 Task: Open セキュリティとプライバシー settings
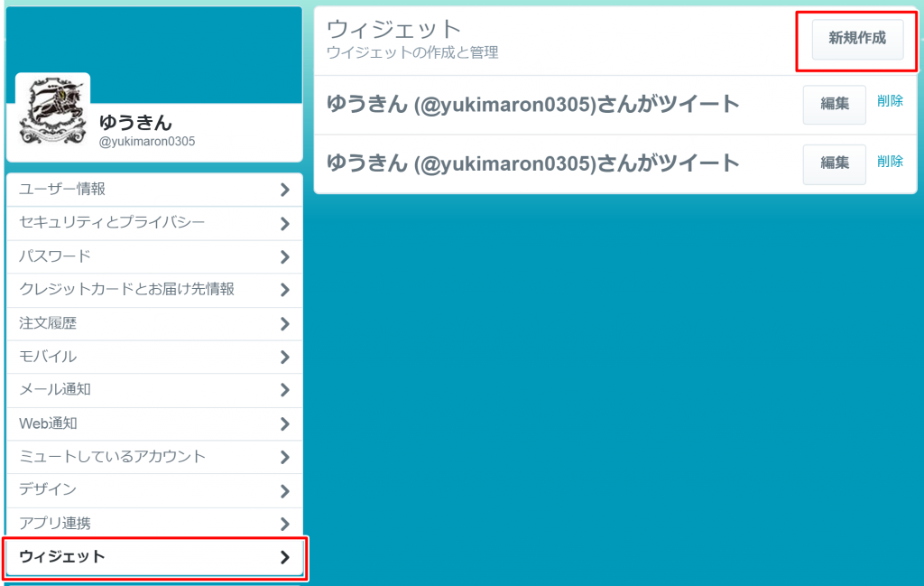pos(99,223)
